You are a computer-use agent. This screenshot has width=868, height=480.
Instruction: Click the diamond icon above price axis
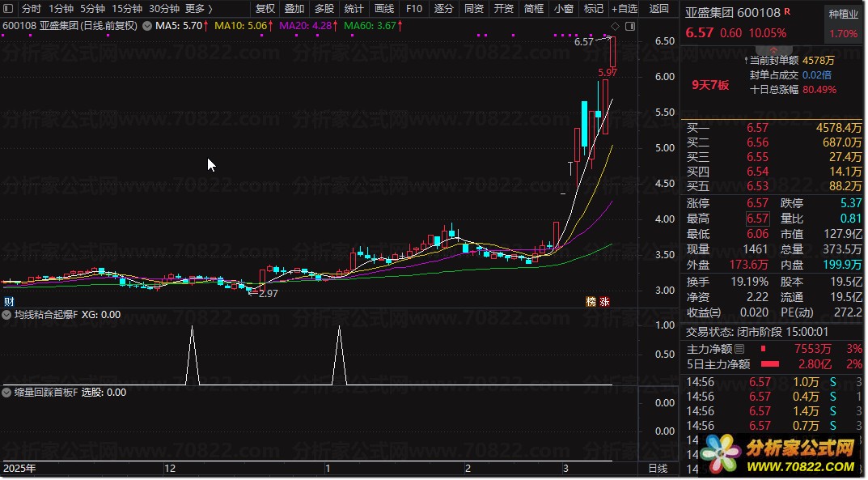pyautogui.click(x=615, y=26)
